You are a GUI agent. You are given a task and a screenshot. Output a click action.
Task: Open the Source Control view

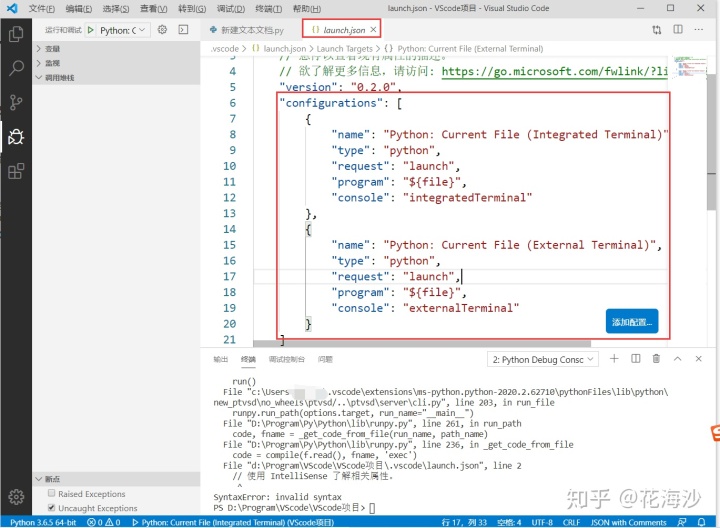(x=16, y=102)
